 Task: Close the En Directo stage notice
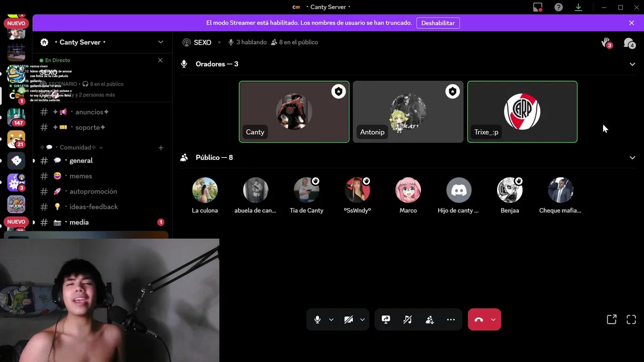pyautogui.click(x=160, y=60)
